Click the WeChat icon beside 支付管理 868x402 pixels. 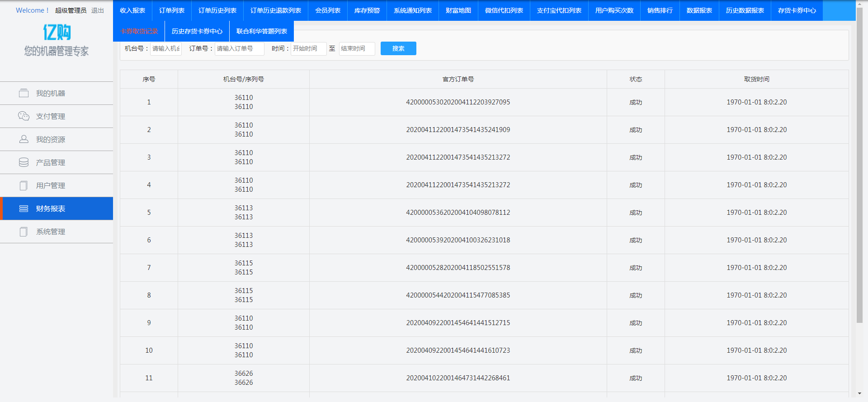click(24, 116)
